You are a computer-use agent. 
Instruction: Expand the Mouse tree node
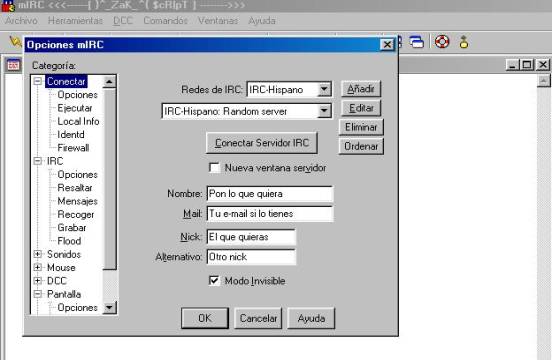[37, 267]
